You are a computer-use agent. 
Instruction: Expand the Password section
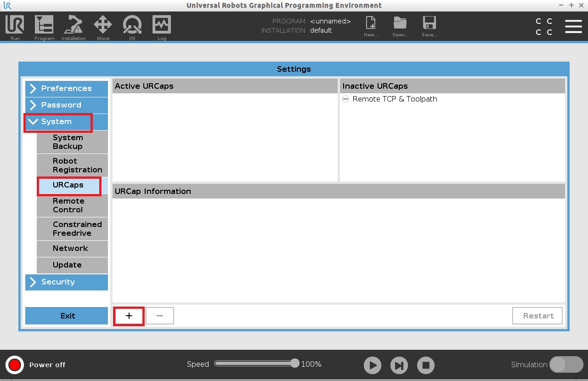click(x=67, y=105)
